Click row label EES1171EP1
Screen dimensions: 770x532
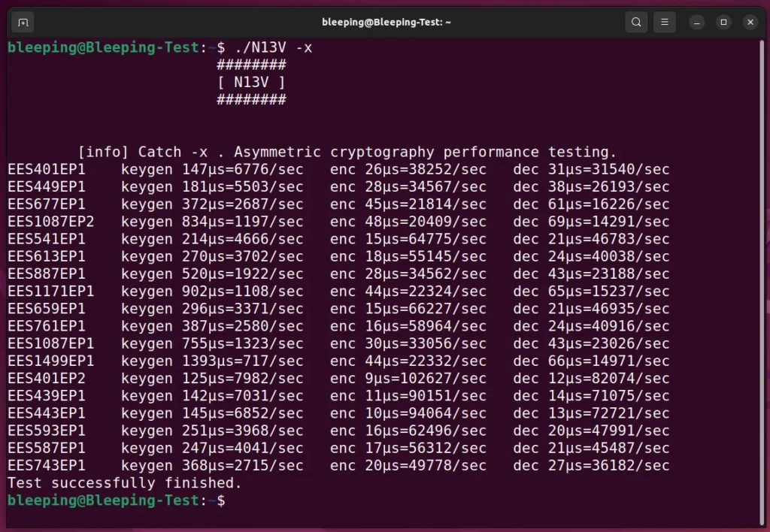point(50,292)
